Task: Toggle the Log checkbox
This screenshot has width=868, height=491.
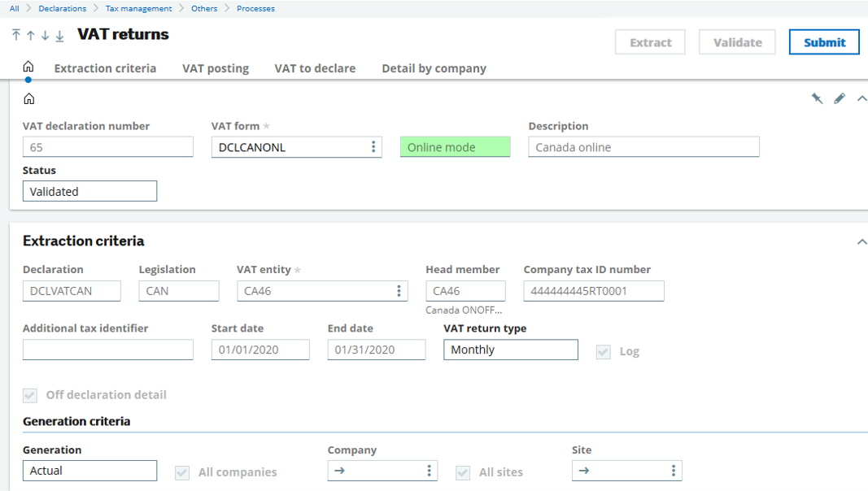Action: click(604, 351)
